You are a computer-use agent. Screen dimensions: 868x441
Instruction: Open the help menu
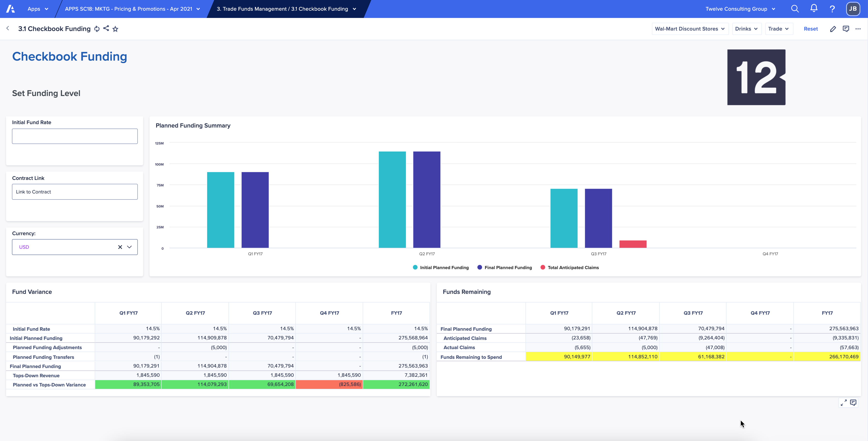click(832, 9)
